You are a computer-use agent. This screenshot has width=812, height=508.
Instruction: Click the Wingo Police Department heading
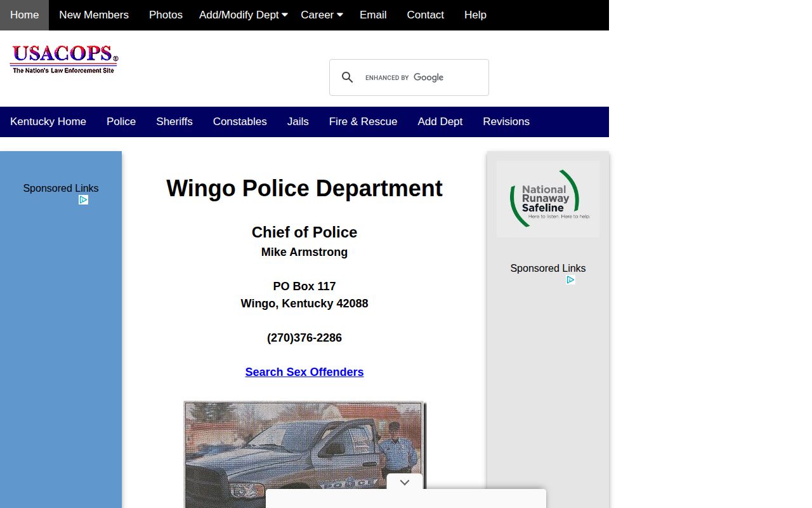[304, 189]
